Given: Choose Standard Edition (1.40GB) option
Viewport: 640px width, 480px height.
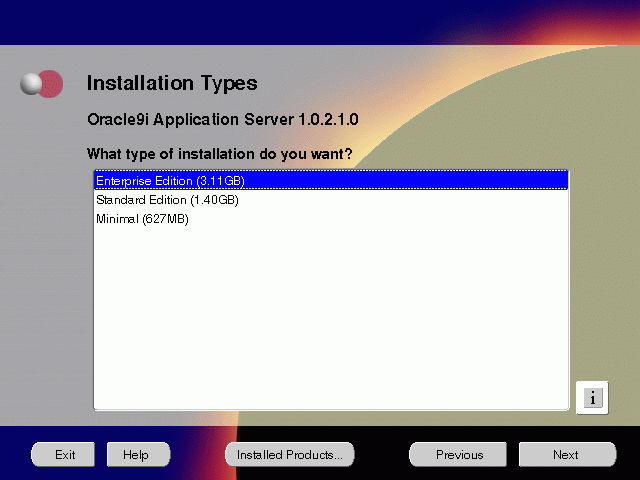Looking at the screenshot, I should coord(331,200).
